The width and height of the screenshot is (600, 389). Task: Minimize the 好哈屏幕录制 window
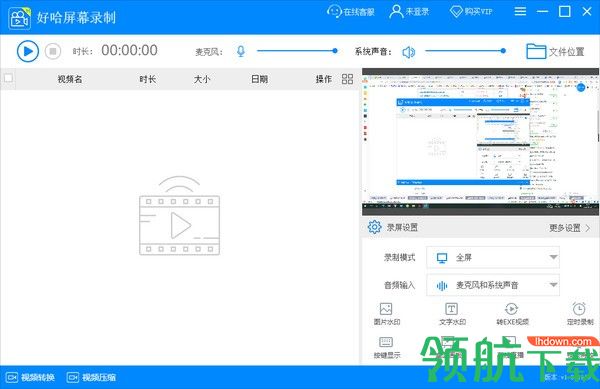coord(542,11)
